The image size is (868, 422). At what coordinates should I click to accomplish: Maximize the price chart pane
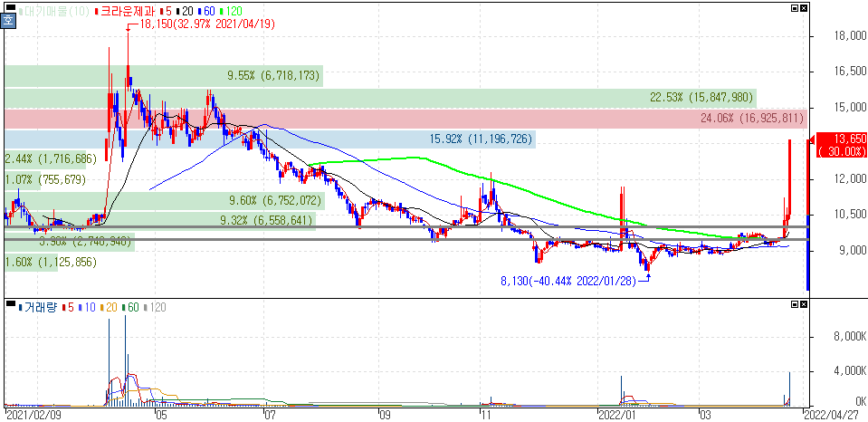[795, 9]
